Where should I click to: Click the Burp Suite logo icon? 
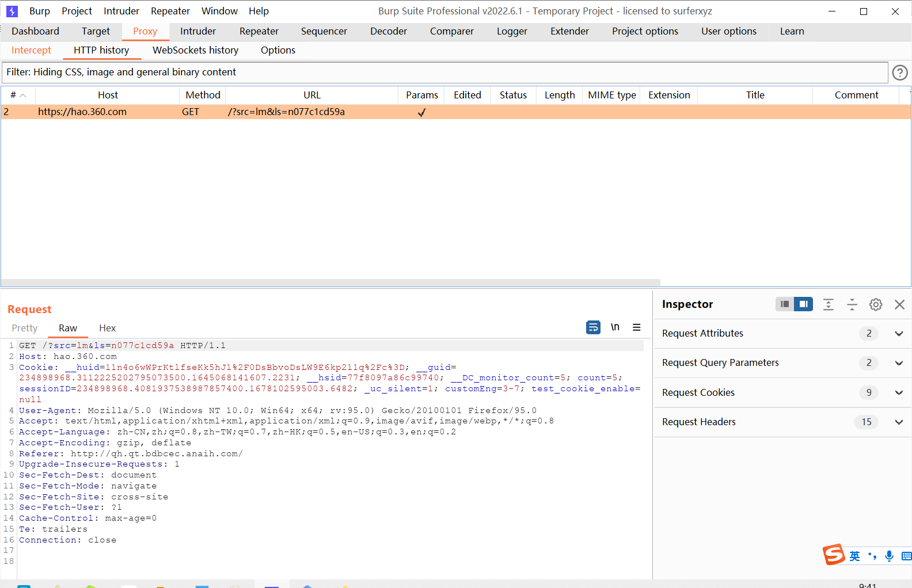12,11
